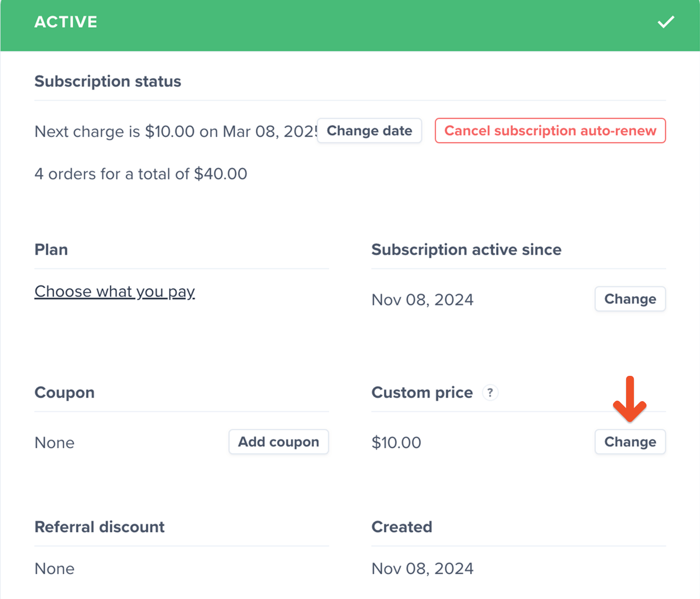Click the red arrow pointing down
The height and width of the screenshot is (599, 700).
click(630, 400)
